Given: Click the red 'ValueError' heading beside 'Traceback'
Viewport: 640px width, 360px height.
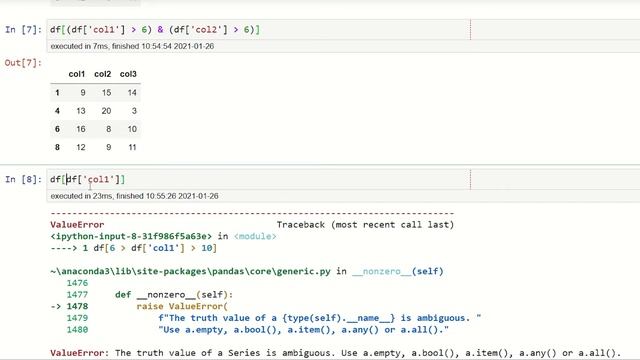Looking at the screenshot, I should pos(77,224).
